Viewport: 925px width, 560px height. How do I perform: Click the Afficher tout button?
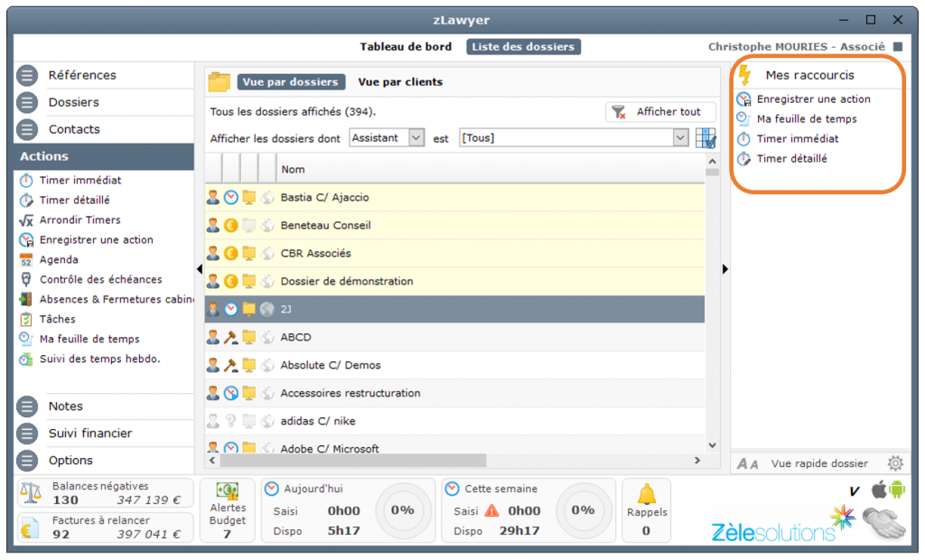pyautogui.click(x=659, y=112)
